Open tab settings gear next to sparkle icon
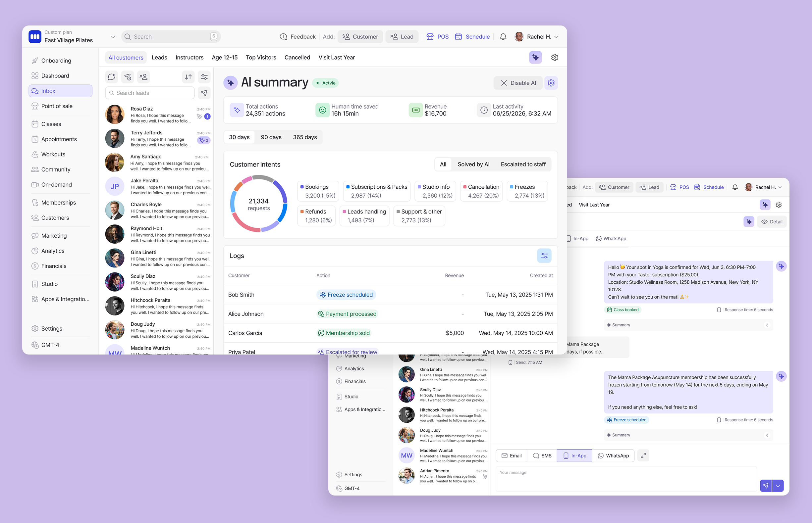The image size is (812, 523). pyautogui.click(x=554, y=57)
